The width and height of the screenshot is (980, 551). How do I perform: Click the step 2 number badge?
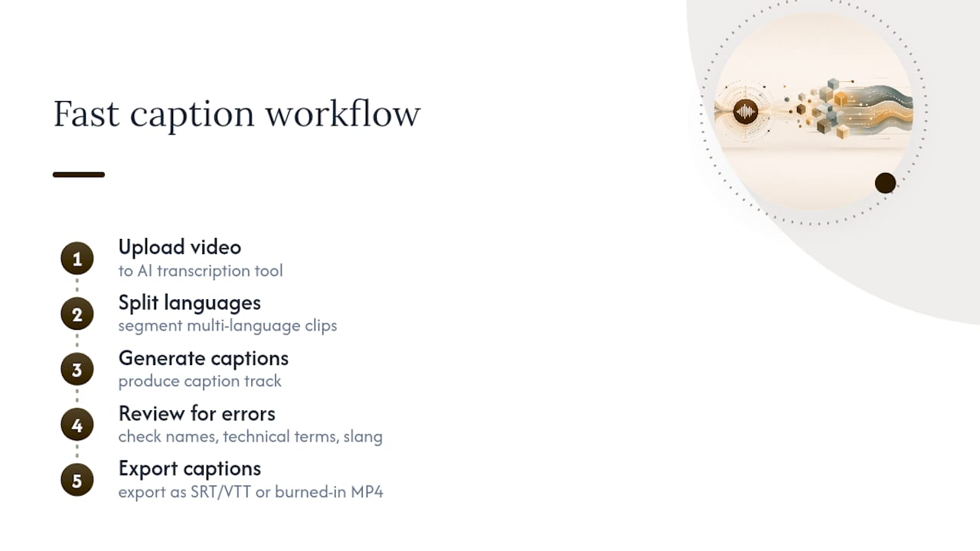[77, 315]
